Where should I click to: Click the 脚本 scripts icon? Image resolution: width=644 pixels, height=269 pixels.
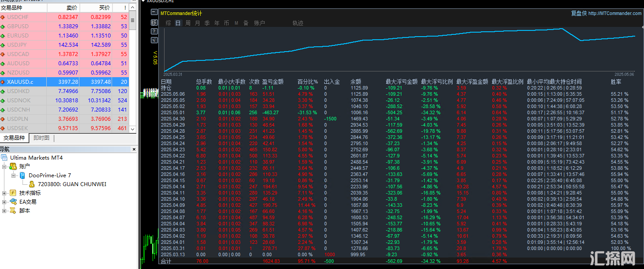(x=13, y=210)
